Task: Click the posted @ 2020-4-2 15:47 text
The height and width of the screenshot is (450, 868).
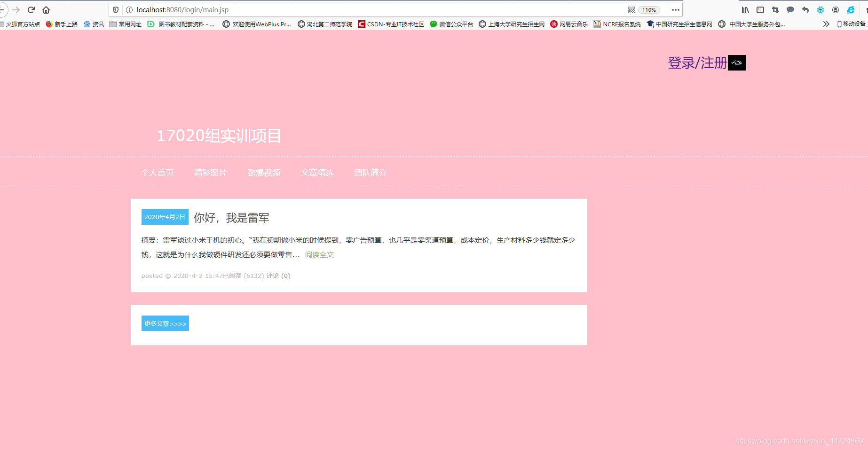Action: click(182, 276)
